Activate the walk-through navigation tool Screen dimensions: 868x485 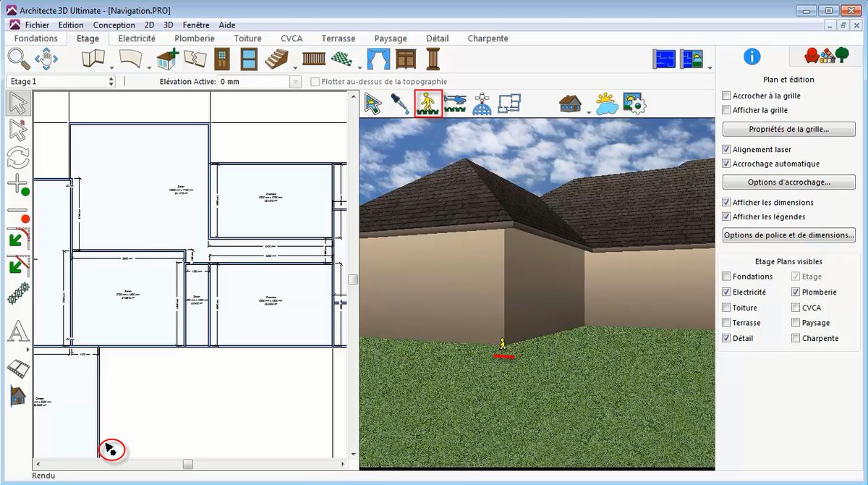(x=428, y=104)
